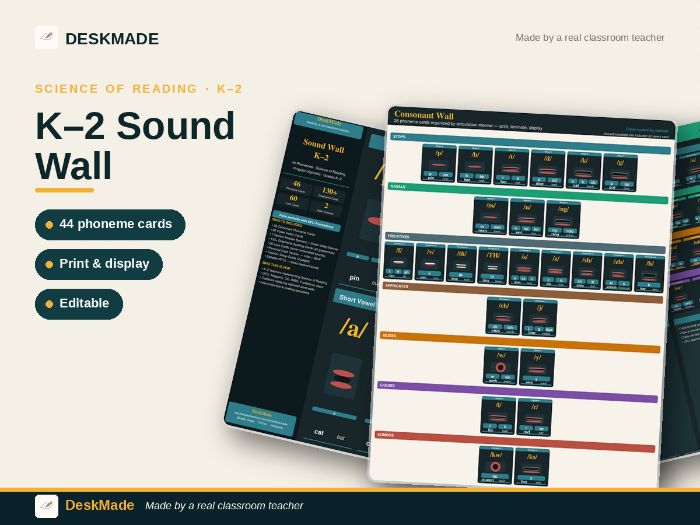Open the /z/ fricative phoneme card
This screenshot has height=525, width=700.
point(555,269)
